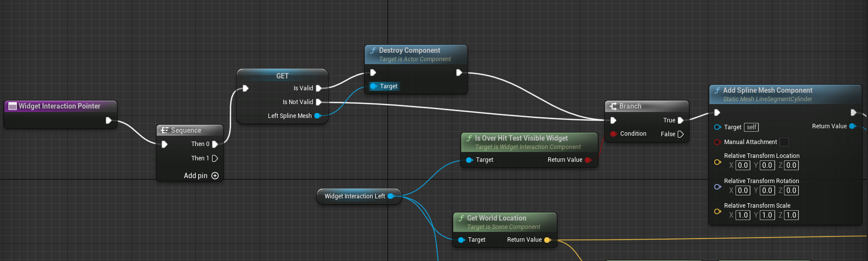Viewport: 868px width, 261px height.
Task: Edit Relative Transform Rotation Y field
Action: click(767, 190)
